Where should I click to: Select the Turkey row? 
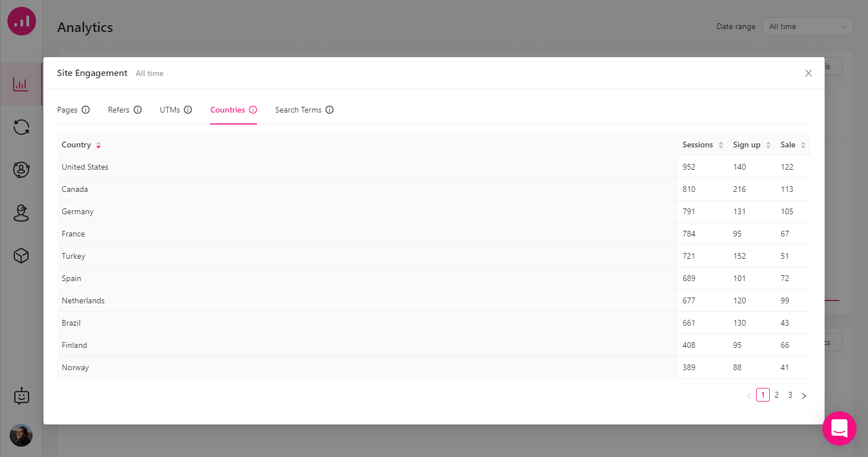433,256
